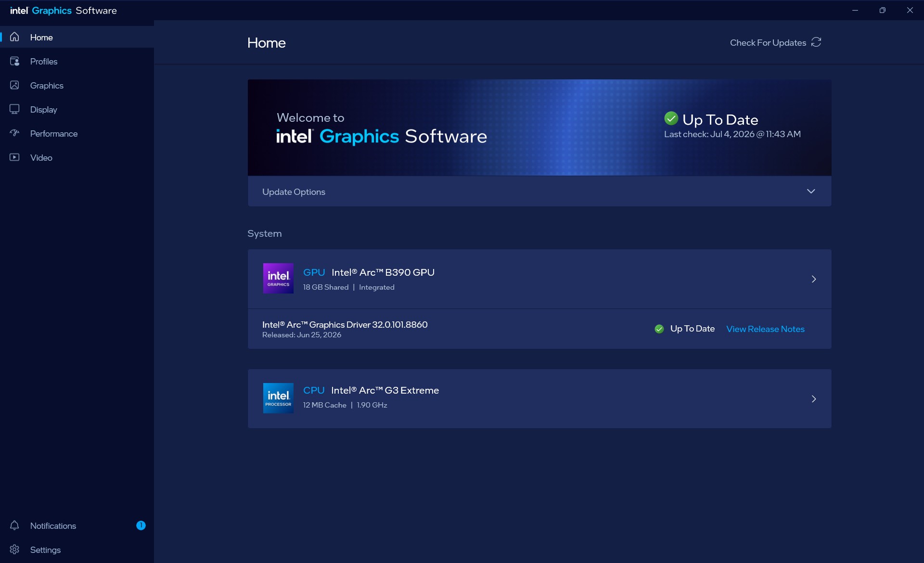Click the notification count badge
Viewport: 924px width, 563px height.
tap(141, 525)
